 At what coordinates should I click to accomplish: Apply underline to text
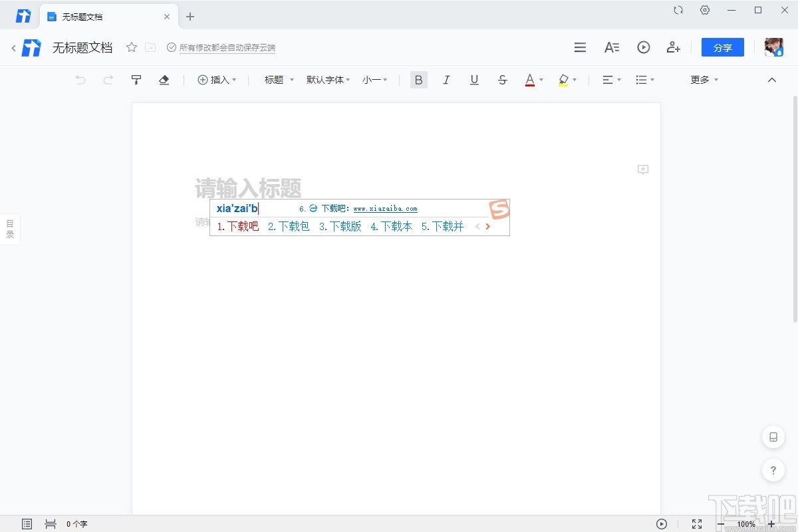pyautogui.click(x=474, y=80)
